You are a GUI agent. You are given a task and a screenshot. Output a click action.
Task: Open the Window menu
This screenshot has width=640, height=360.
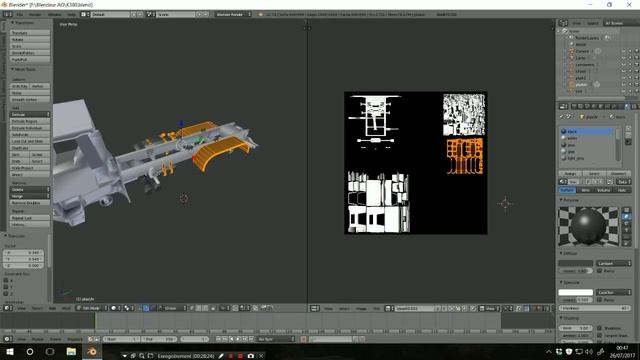tap(55, 14)
